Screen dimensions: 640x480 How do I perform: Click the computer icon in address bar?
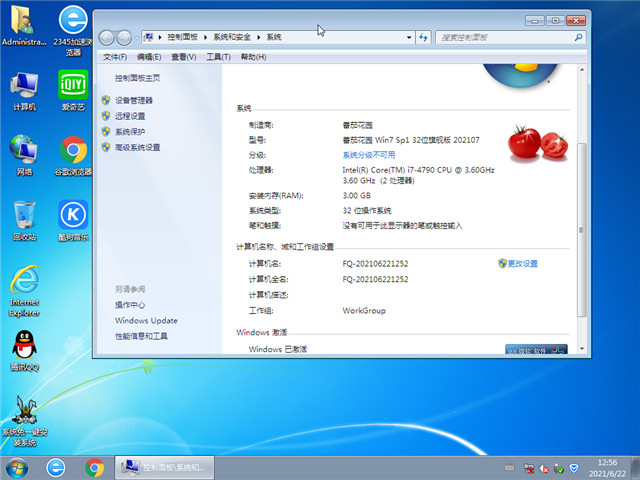149,37
